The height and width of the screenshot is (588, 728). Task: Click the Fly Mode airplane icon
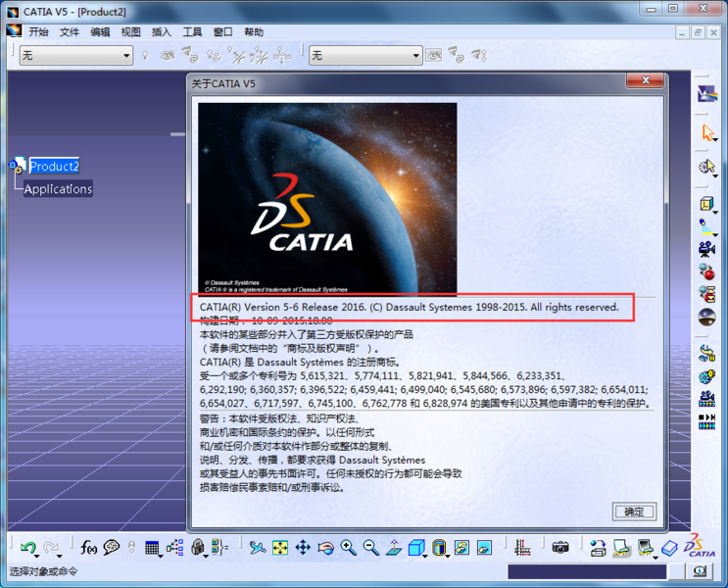pyautogui.click(x=258, y=548)
